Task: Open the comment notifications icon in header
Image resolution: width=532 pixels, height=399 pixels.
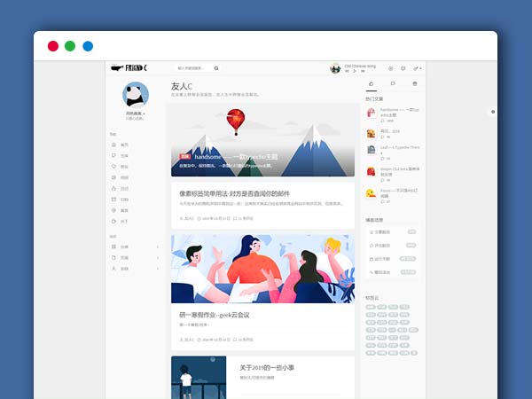Action: point(403,67)
